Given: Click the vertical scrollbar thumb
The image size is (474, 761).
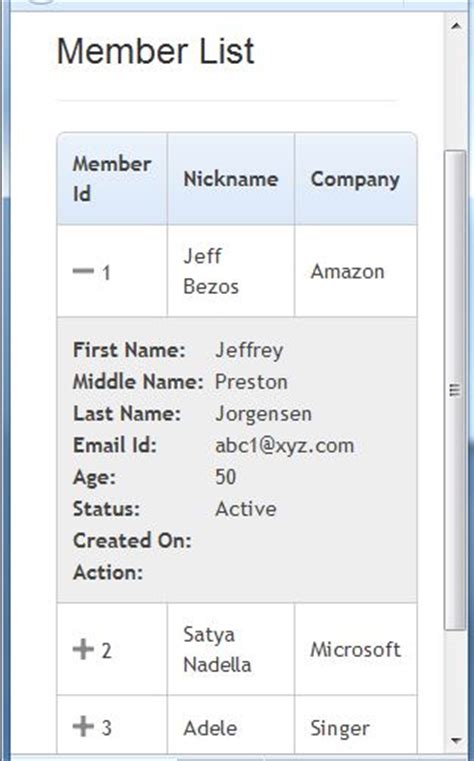Looking at the screenshot, I should [x=455, y=390].
